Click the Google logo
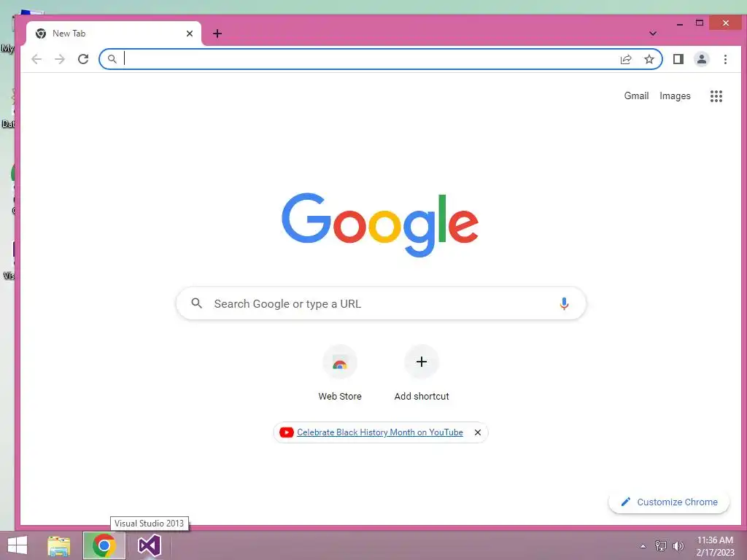 click(x=379, y=225)
